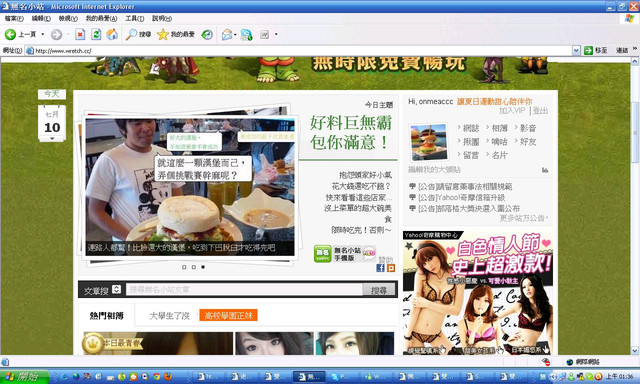Open announcement about Yahoo!奇摩信箱升級
This screenshot has width=640, height=384.
(461, 198)
